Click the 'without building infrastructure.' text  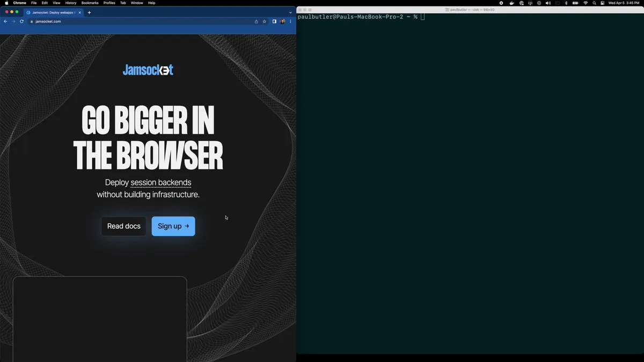[x=148, y=195]
